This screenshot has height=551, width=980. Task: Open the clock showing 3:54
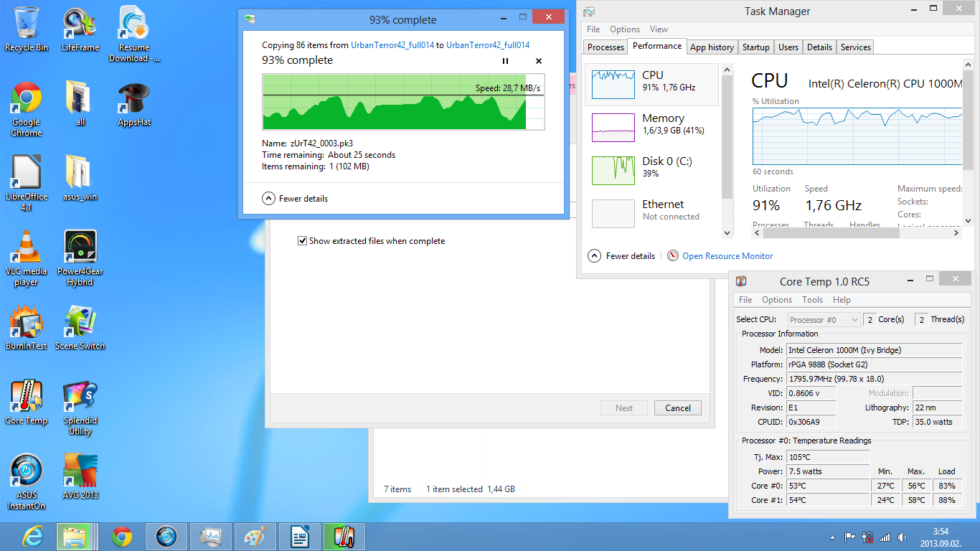[941, 537]
